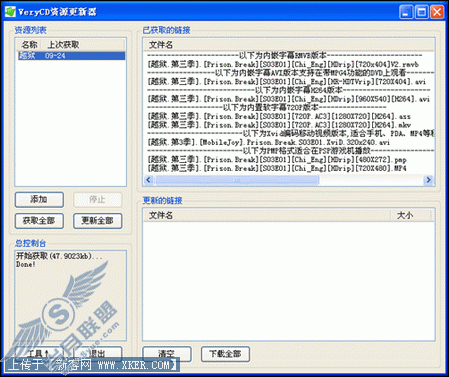Click the 清空 button
449x377 pixels.
pos(167,354)
